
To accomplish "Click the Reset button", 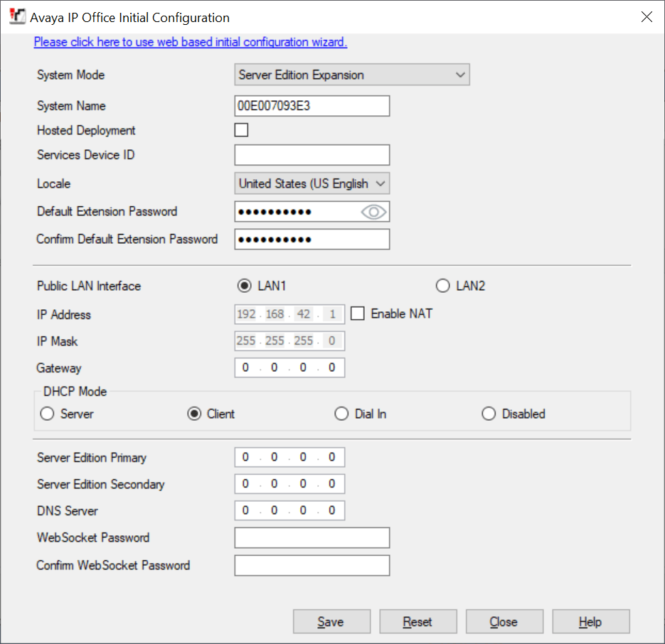I will pyautogui.click(x=418, y=621).
